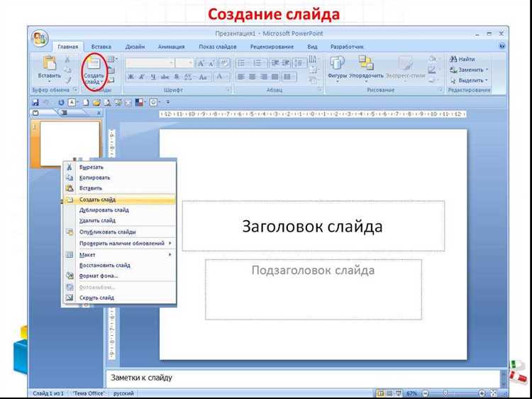Customize quick access toolbar dropdown arrow
Screen dimensions: 532x399
[167, 102]
